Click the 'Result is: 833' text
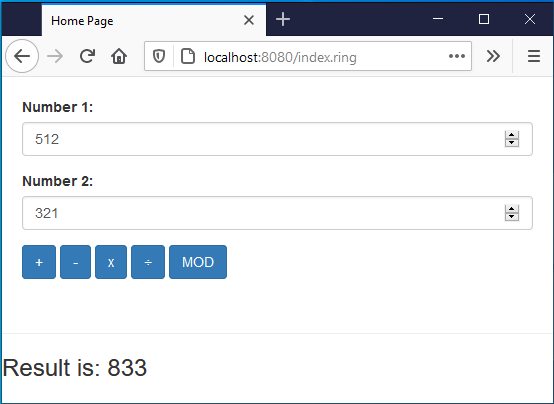 75,368
